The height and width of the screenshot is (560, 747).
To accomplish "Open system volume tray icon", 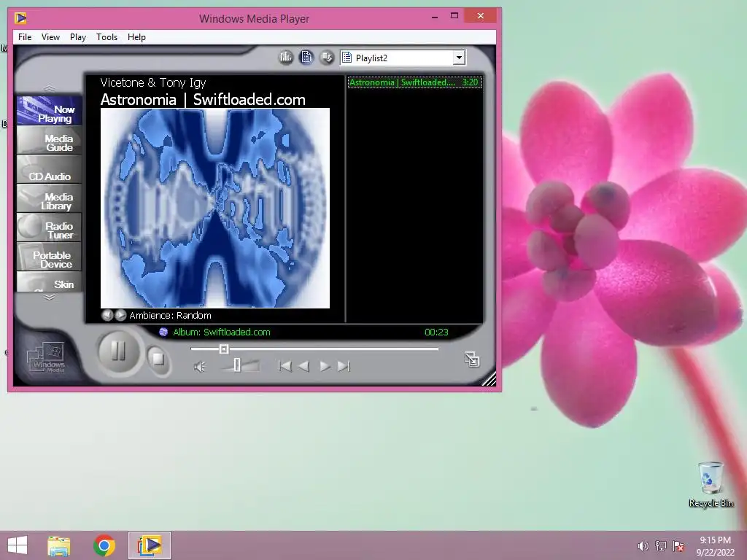I will click(643, 546).
